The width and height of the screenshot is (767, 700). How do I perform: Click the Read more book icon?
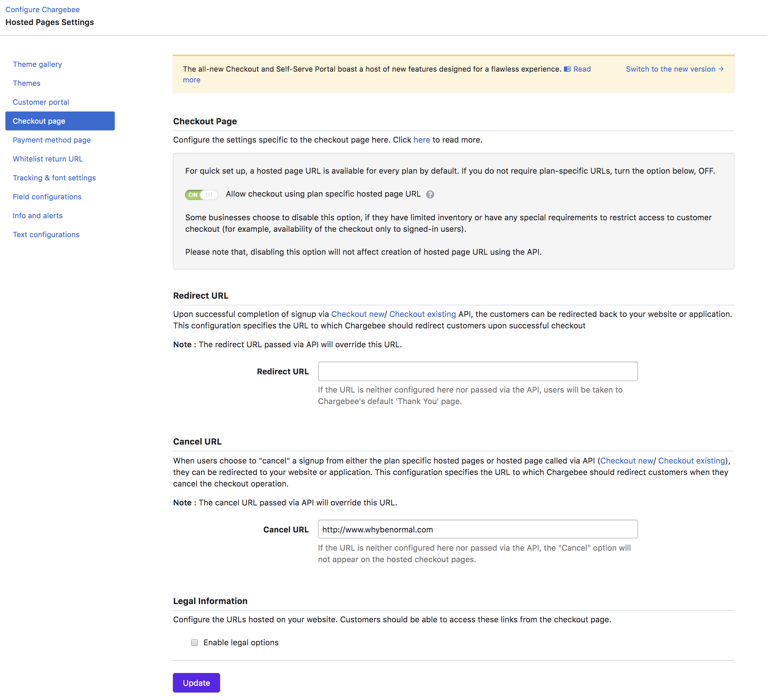point(567,69)
